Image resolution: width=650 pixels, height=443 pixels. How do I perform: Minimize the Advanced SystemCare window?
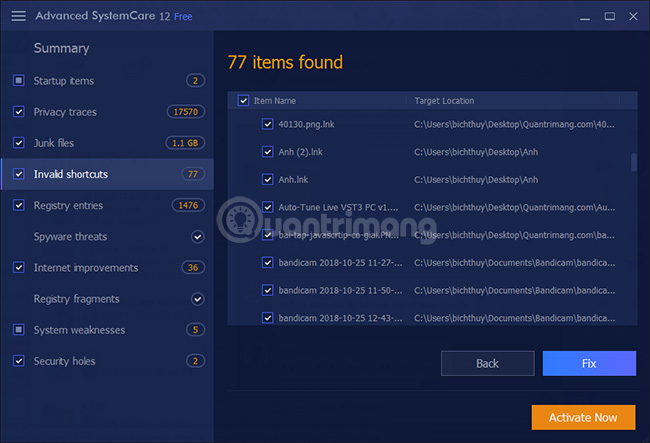[x=585, y=17]
